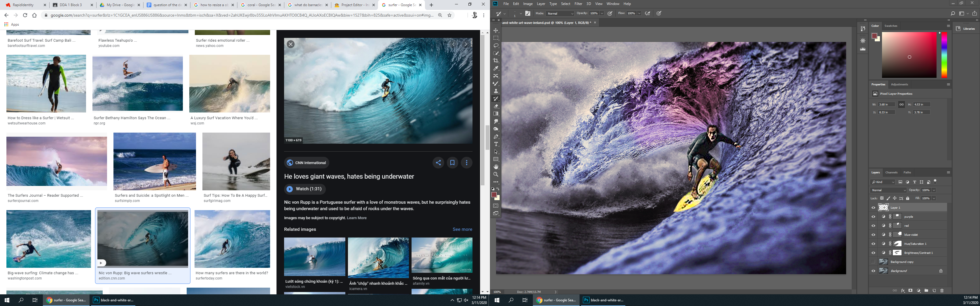Select the Clone Stamp tool
Viewport: 980px width, 306px height.
[496, 91]
